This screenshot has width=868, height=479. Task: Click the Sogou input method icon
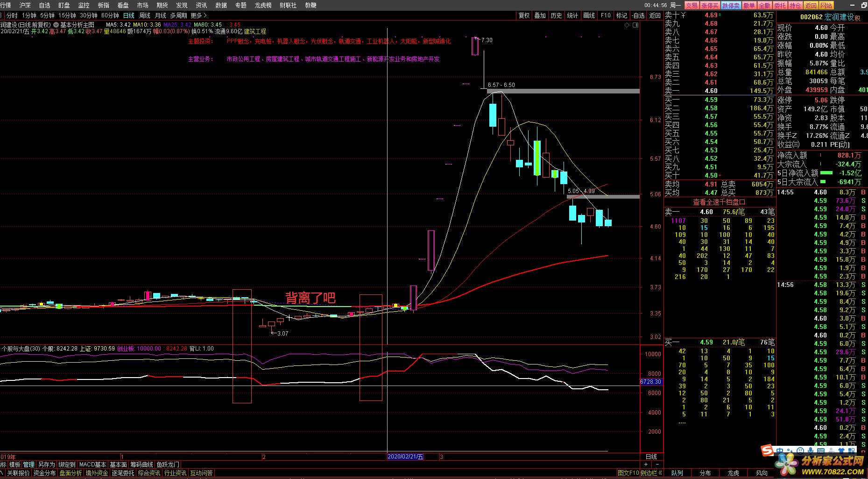pyautogui.click(x=767, y=451)
